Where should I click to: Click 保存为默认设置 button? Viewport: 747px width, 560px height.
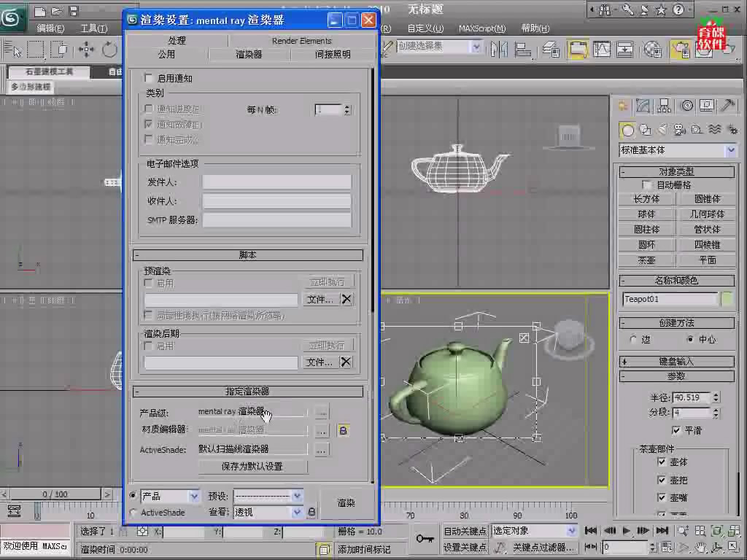coord(252,467)
